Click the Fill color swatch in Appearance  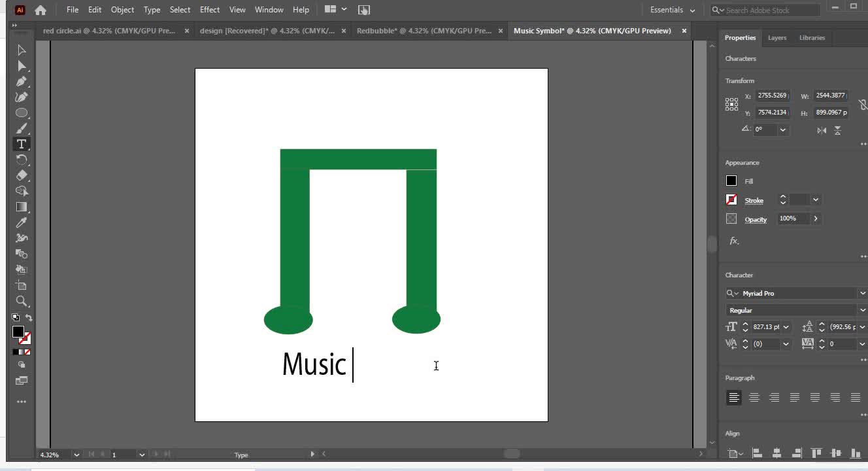tap(731, 181)
